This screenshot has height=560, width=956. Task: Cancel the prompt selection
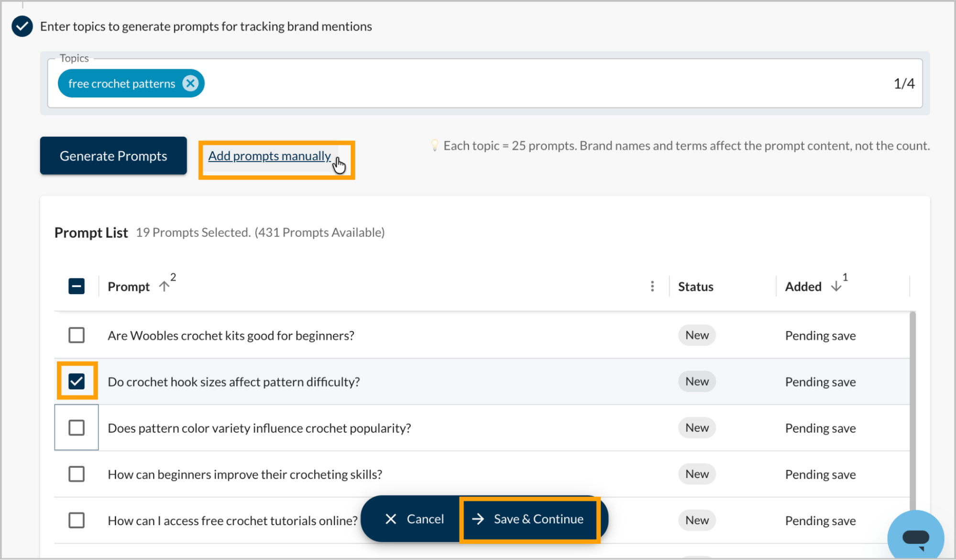tap(414, 519)
